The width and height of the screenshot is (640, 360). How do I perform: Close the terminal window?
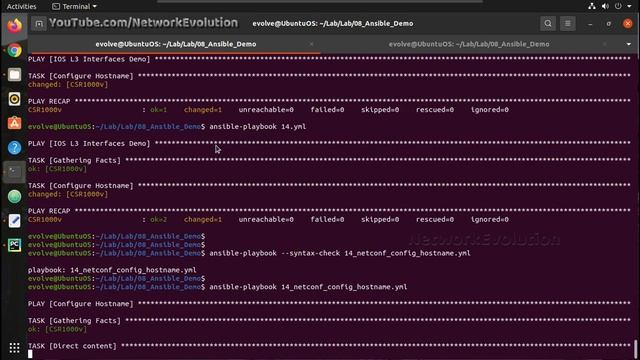628,24
